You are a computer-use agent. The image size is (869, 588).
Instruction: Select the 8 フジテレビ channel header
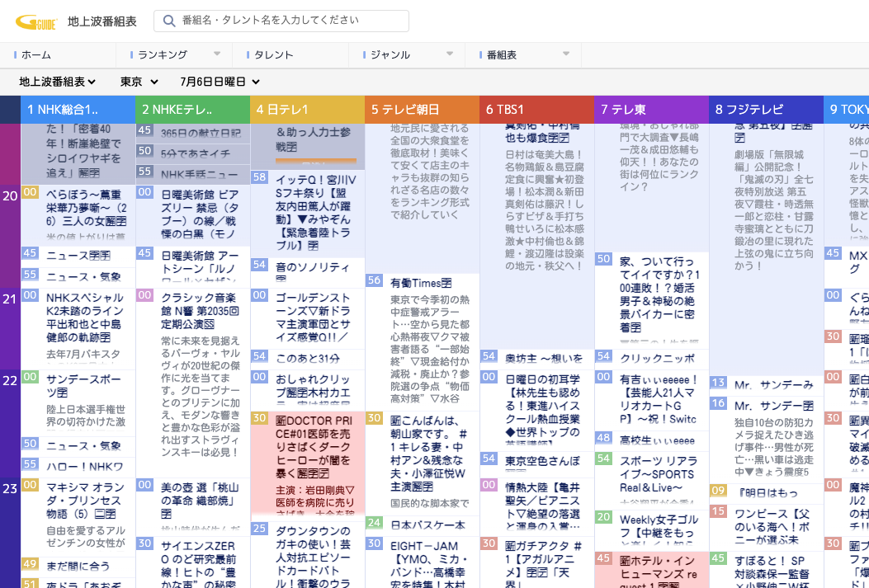(x=767, y=110)
